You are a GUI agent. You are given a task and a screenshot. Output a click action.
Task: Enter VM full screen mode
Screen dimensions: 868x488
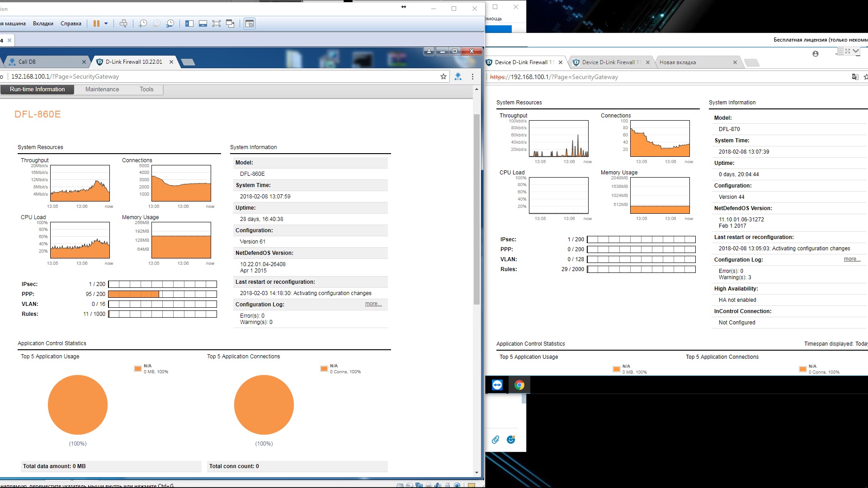[217, 23]
